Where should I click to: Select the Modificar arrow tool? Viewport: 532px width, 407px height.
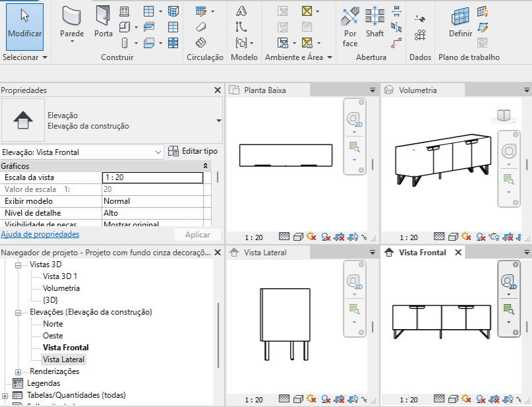(24, 27)
